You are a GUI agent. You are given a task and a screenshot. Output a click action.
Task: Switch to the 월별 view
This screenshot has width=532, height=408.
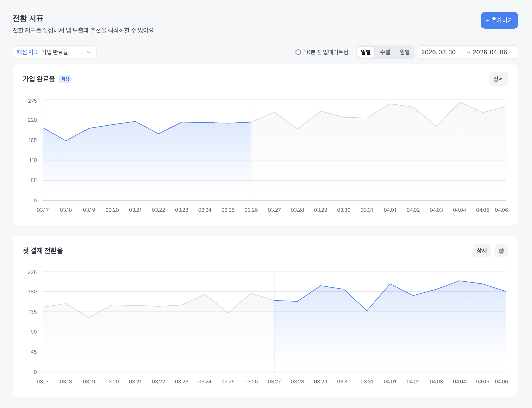click(404, 52)
